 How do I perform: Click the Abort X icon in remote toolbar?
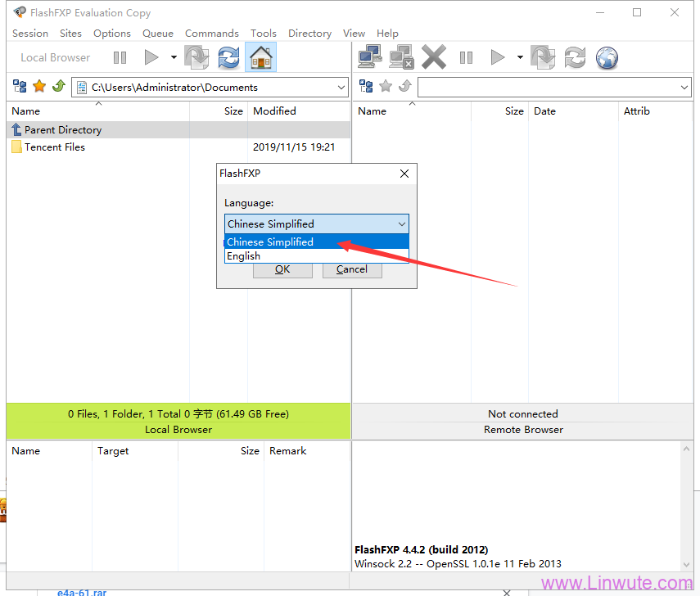pos(433,56)
